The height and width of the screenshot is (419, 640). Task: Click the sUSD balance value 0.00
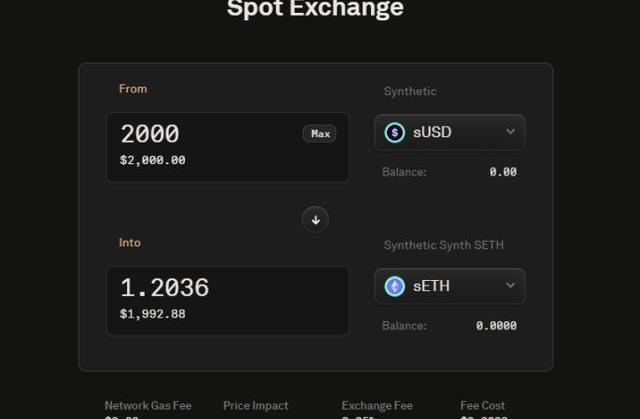coord(503,172)
